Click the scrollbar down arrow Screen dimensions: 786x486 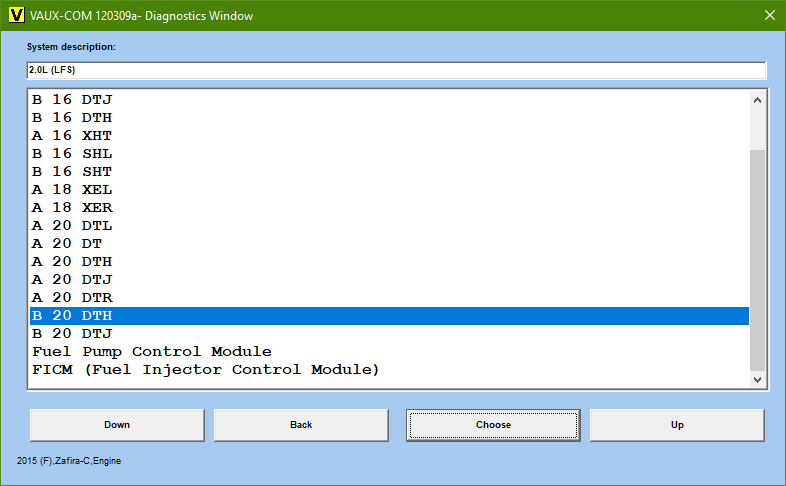tap(757, 379)
